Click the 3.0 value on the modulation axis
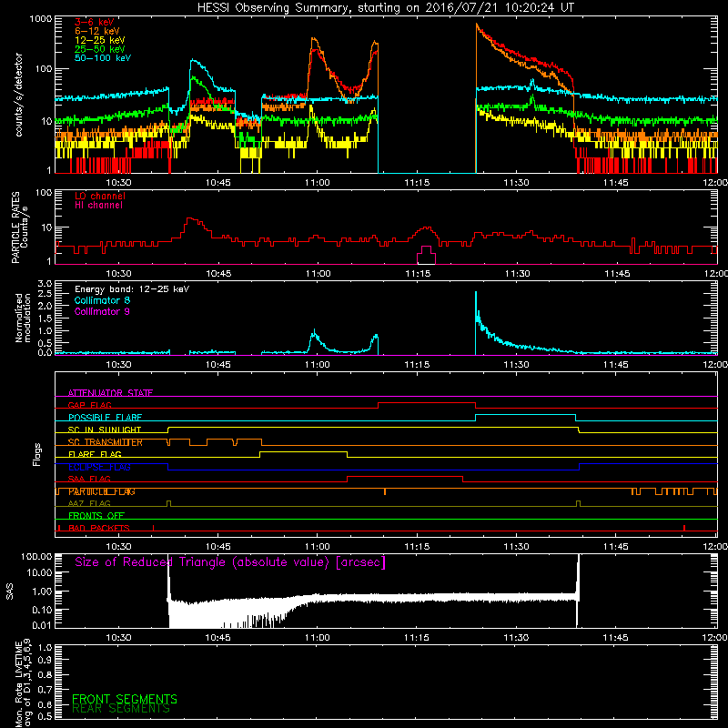Image resolution: width=728 pixels, height=728 pixels. 45,284
